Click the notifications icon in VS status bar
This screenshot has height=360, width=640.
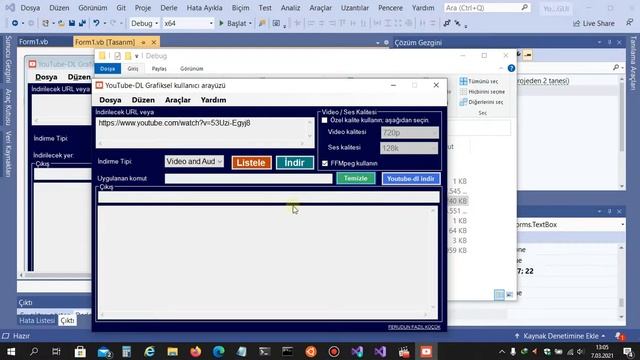620,336
